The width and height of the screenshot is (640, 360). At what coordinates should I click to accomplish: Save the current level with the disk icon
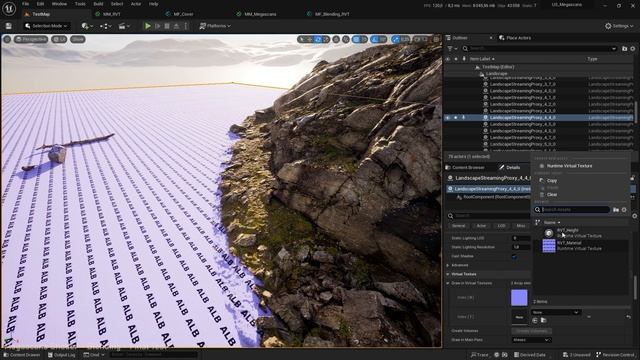[x=9, y=26]
